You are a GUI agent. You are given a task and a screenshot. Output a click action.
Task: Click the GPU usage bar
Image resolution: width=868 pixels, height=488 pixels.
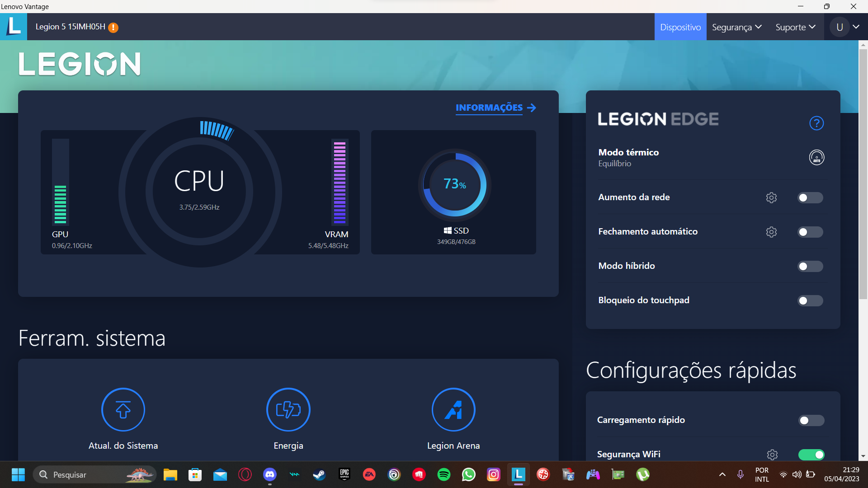60,182
